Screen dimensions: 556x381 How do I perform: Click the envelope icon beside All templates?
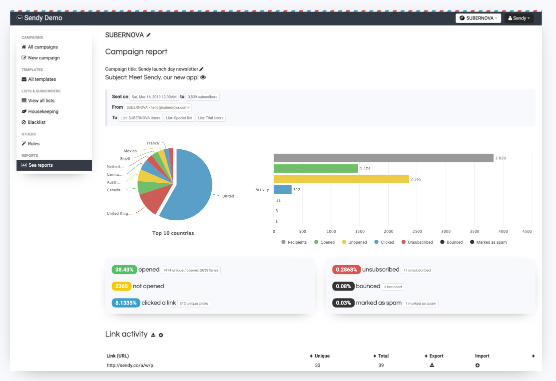[24, 79]
